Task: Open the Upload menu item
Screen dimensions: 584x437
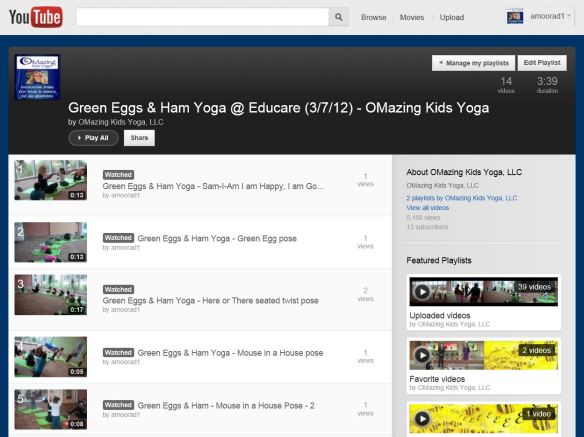Action: coord(452,18)
